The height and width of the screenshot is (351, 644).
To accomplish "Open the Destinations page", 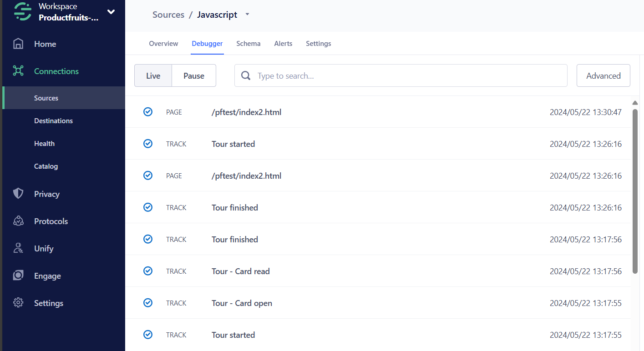I will (x=53, y=120).
